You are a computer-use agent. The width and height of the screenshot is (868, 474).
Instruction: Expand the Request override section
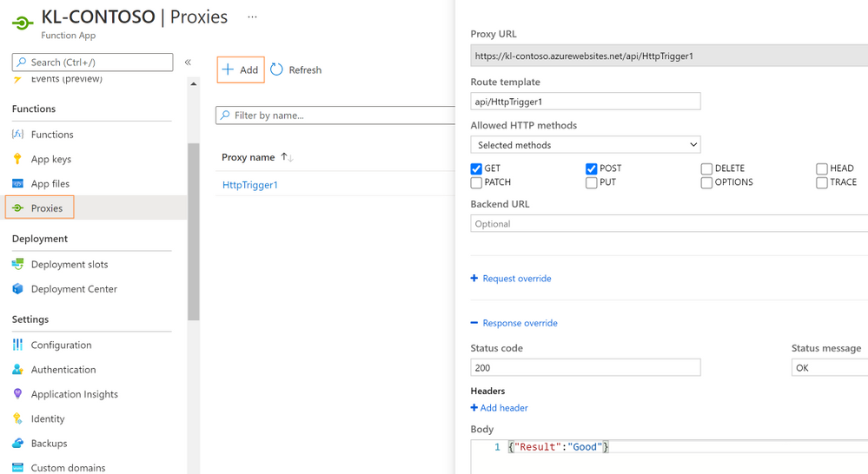coord(516,278)
